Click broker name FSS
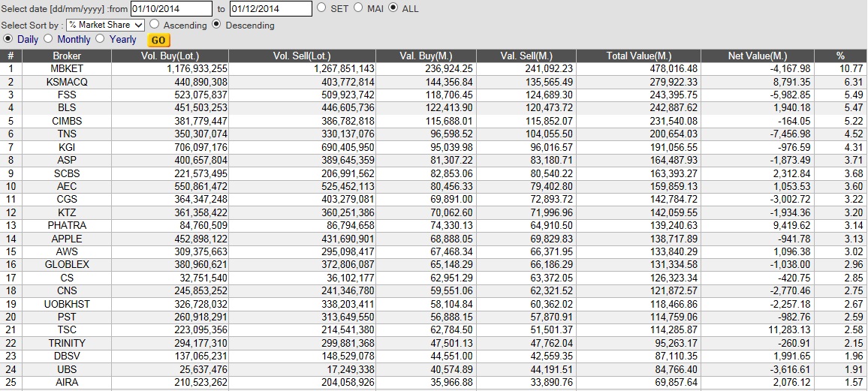Screen dimensions: 868x391 point(67,95)
